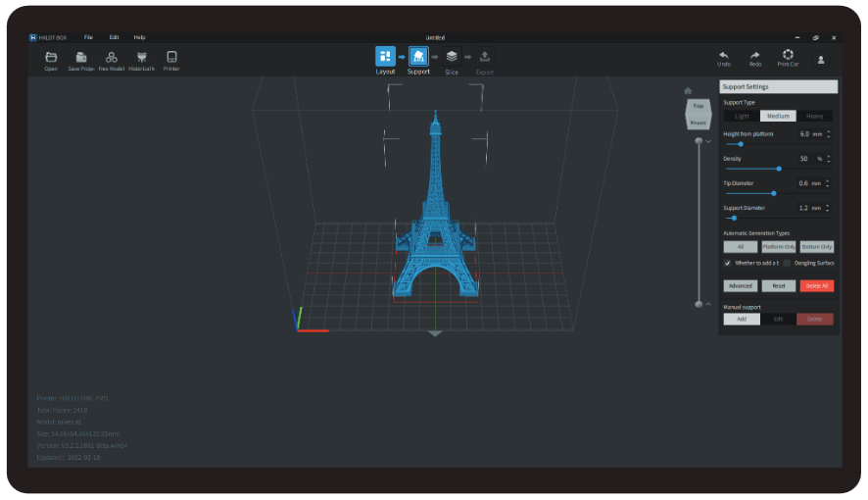Click the Height from platform value field
Screen dimensions: 868x500
point(803,134)
